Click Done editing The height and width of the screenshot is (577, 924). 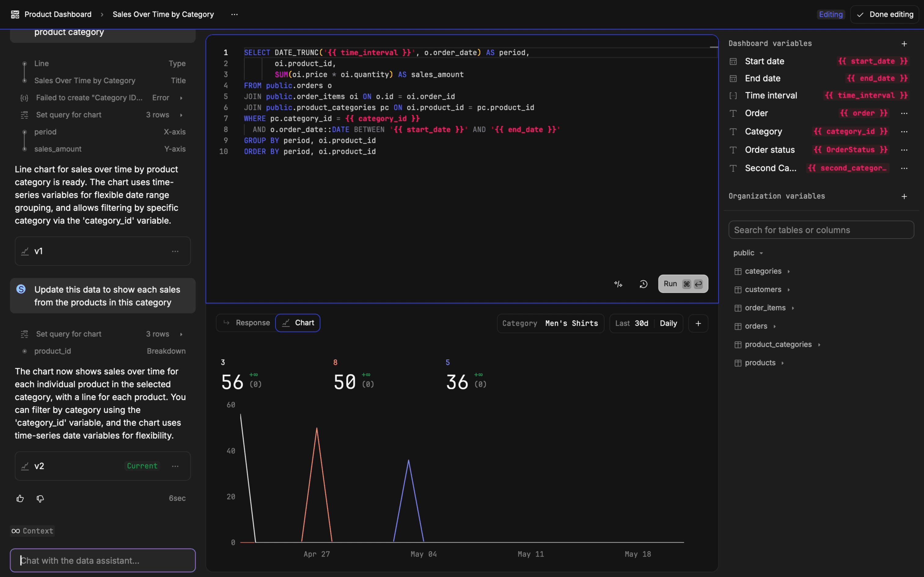pyautogui.click(x=885, y=15)
